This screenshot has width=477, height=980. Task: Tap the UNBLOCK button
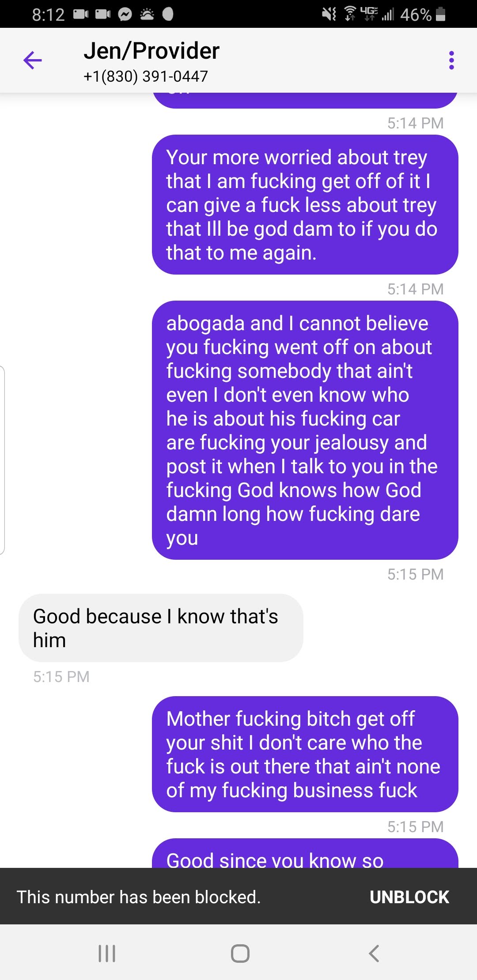[409, 897]
